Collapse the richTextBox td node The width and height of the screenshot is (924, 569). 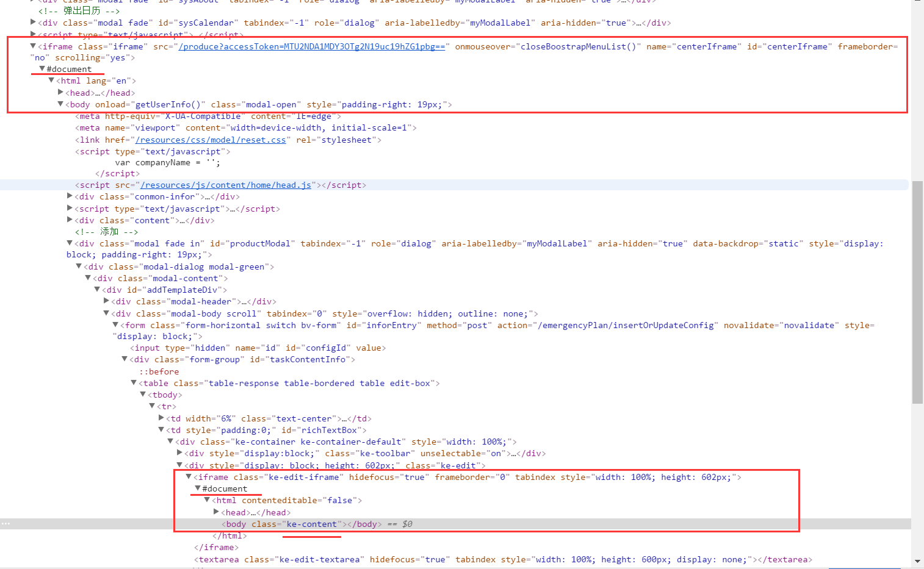(x=161, y=429)
